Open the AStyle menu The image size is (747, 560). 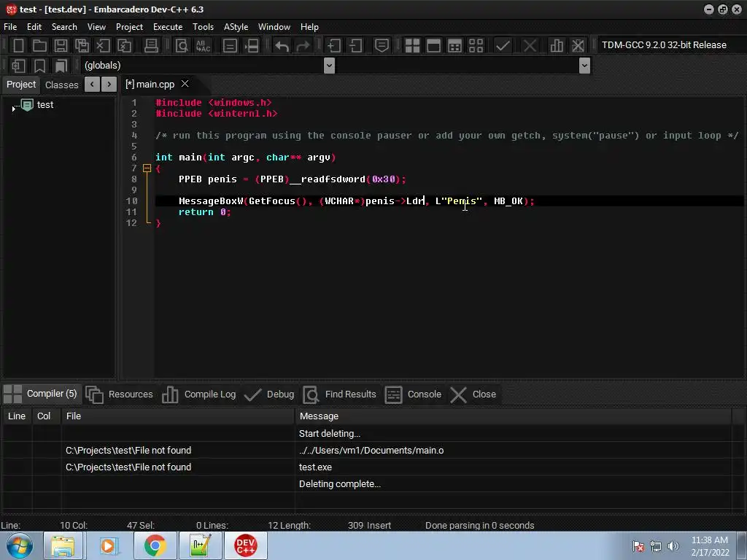236,27
